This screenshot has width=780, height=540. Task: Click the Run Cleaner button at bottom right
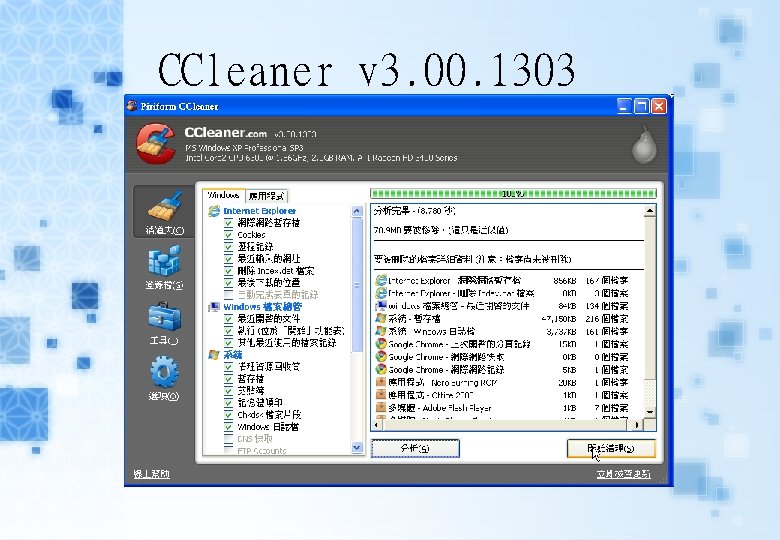(x=611, y=448)
